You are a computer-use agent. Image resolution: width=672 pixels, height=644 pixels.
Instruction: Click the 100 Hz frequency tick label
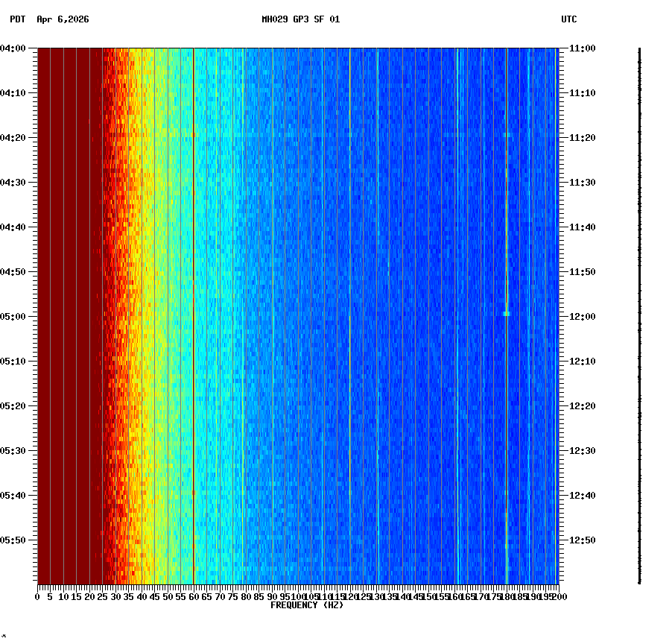(297, 597)
